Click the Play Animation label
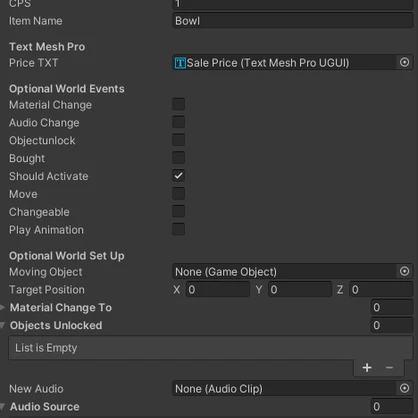The height and width of the screenshot is (418, 418). [46, 230]
